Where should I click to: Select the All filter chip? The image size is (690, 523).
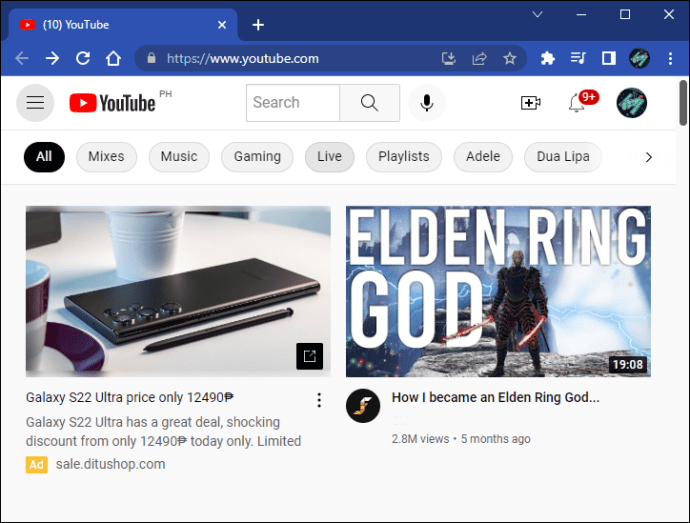(44, 157)
